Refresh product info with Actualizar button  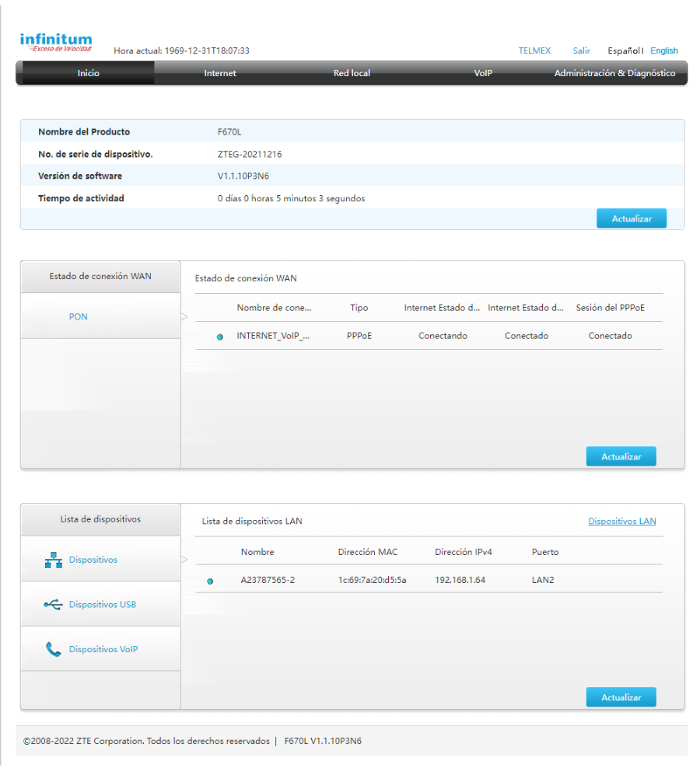[631, 218]
